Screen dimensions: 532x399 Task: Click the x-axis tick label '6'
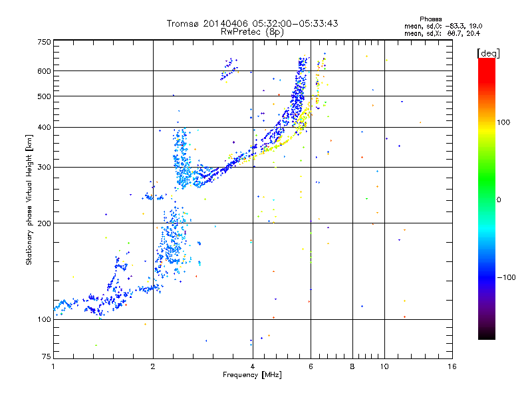click(311, 366)
